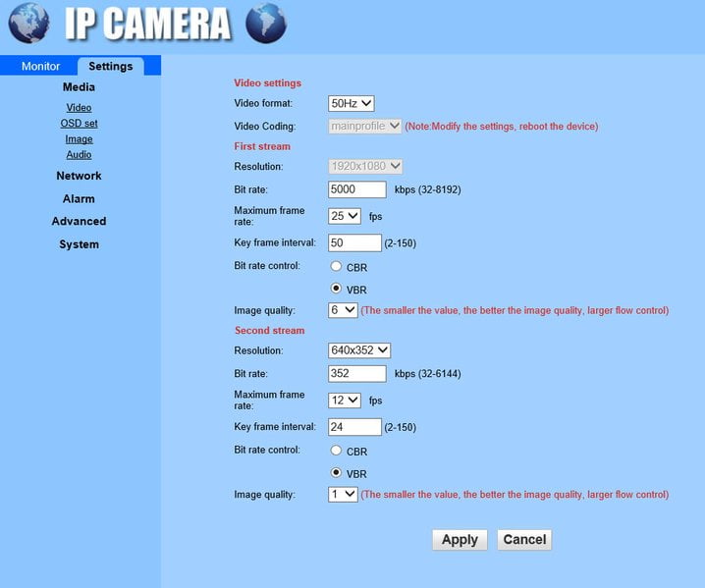Click the First stream heading
The image size is (705, 588).
click(262, 146)
